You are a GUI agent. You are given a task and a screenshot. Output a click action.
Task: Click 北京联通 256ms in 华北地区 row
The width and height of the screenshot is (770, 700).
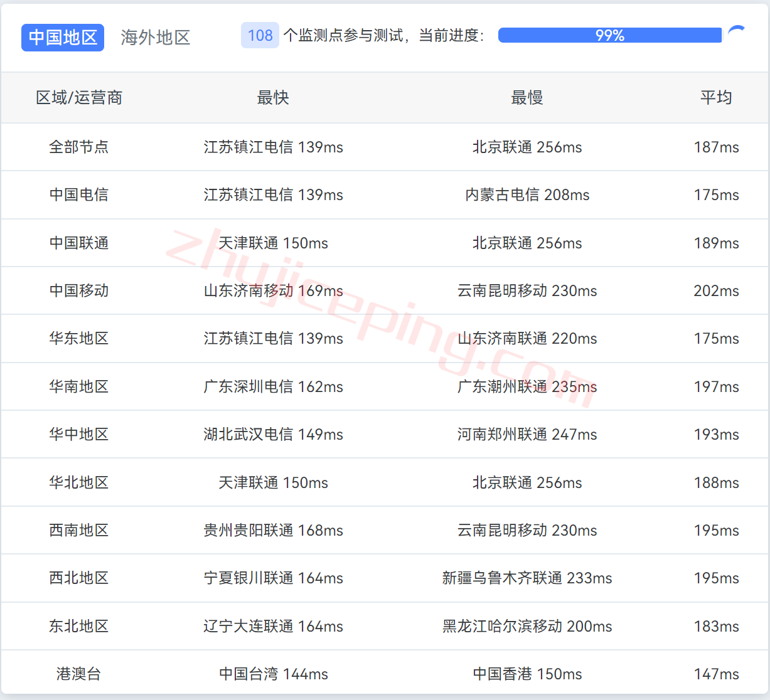(527, 482)
